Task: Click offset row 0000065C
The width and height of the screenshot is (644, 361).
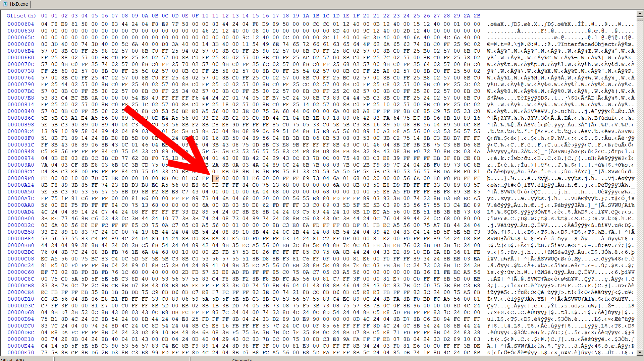Action: click(x=21, y=38)
